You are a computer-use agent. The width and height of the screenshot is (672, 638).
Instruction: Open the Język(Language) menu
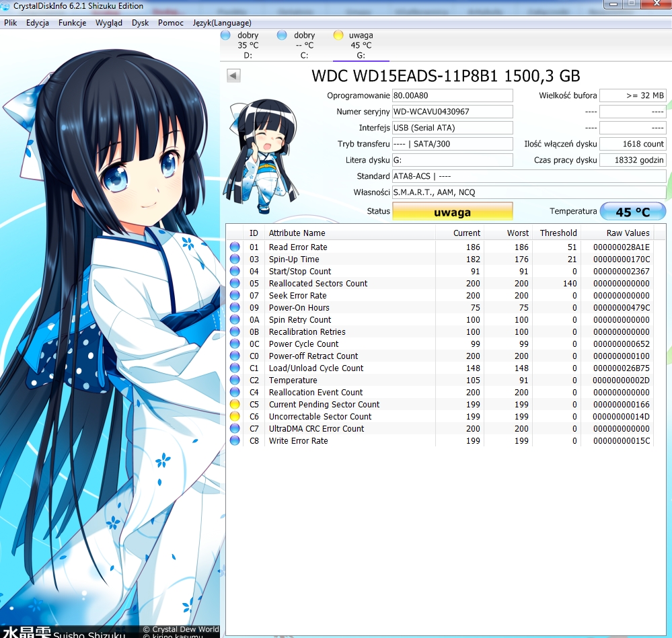221,23
